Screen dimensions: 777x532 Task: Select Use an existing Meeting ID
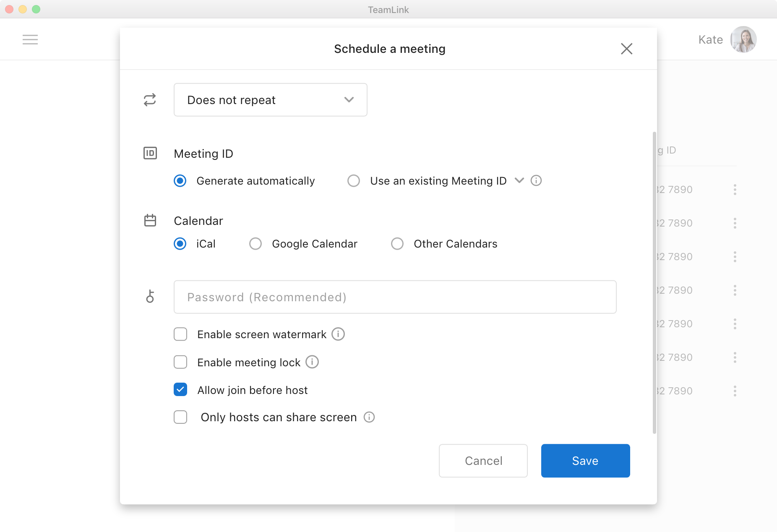coord(354,181)
